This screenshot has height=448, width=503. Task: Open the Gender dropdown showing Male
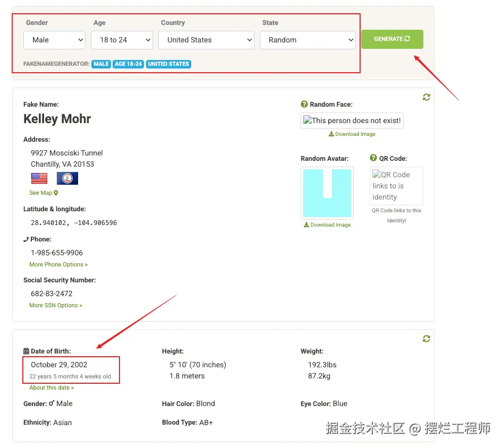click(54, 40)
